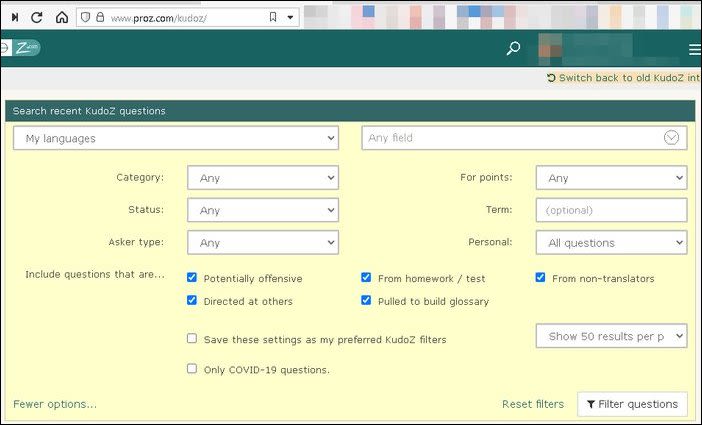Click the Filter questions button
This screenshot has height=425, width=702.
click(632, 404)
